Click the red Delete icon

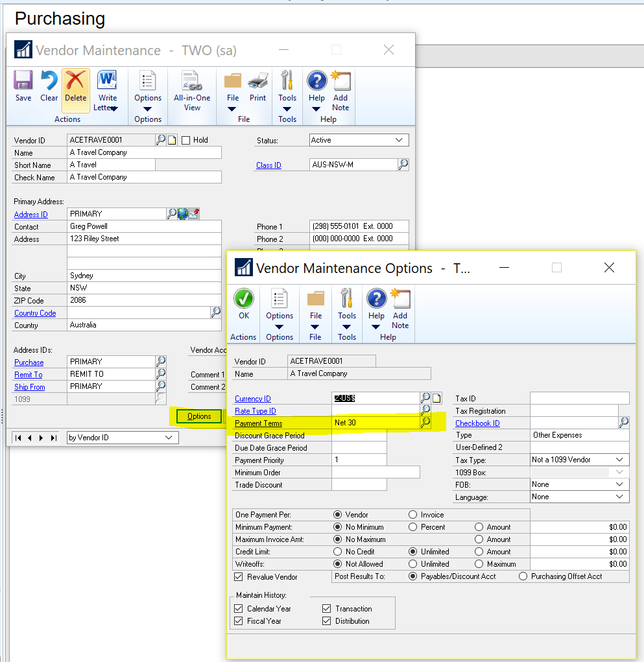click(x=76, y=81)
